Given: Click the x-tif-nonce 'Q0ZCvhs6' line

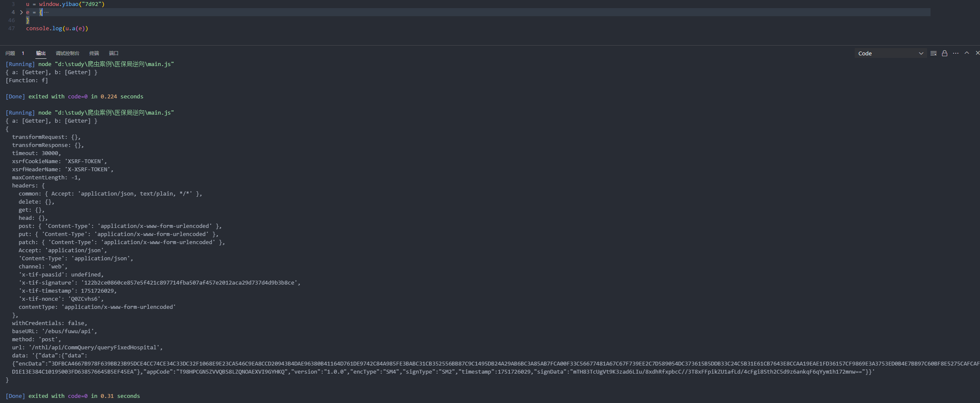Looking at the screenshot, I should pos(61,299).
